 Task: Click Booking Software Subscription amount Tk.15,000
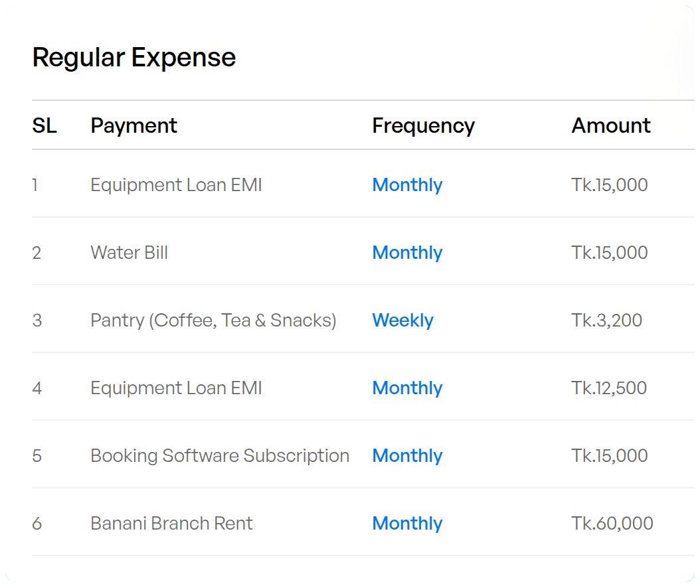pyautogui.click(x=610, y=455)
